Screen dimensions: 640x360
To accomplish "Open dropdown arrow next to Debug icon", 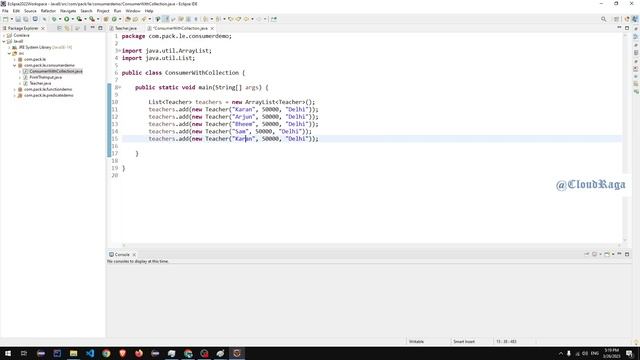I will [60, 19].
